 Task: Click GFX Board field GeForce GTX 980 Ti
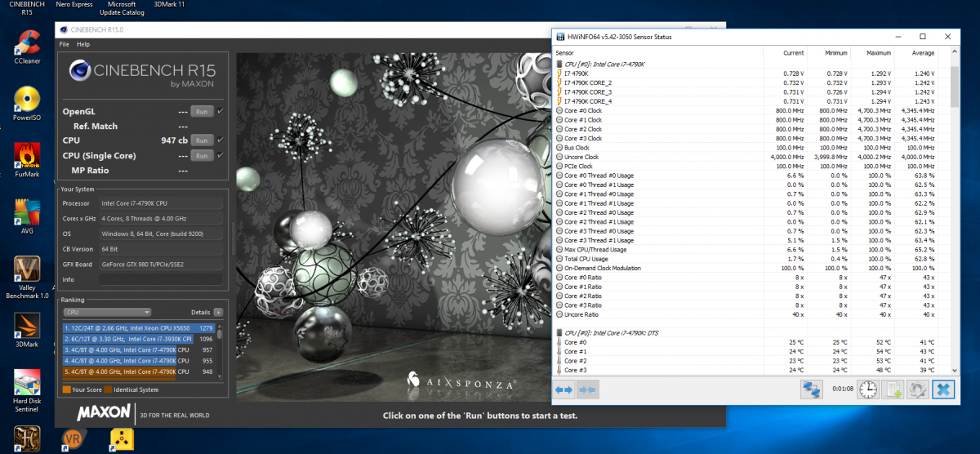click(161, 265)
